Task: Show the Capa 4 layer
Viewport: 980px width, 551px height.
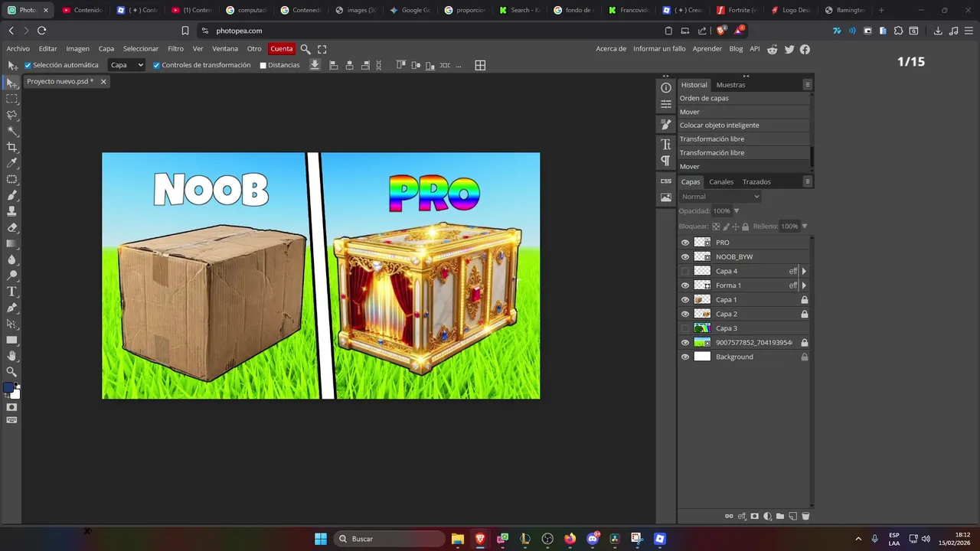Action: pyautogui.click(x=685, y=271)
